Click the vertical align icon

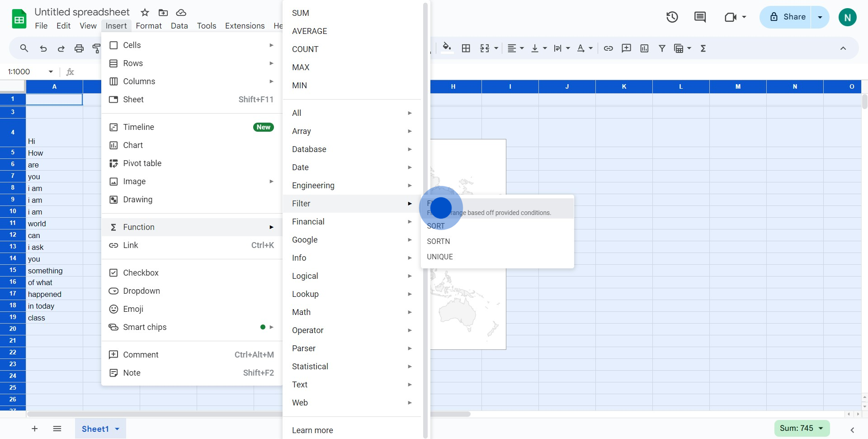[535, 48]
